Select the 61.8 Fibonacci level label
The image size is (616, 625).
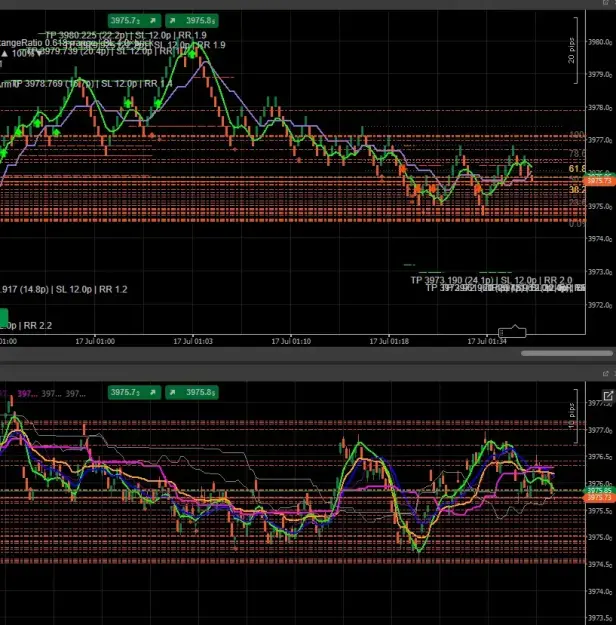tap(577, 169)
